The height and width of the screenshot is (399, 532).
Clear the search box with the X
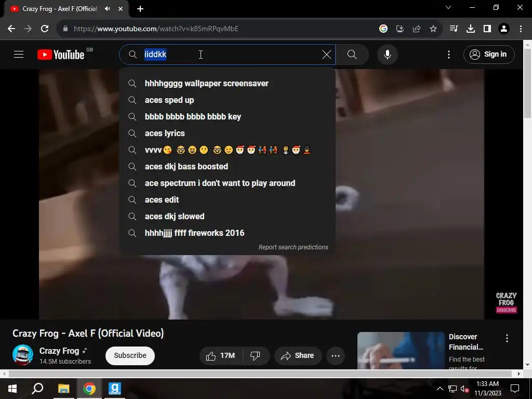point(326,54)
